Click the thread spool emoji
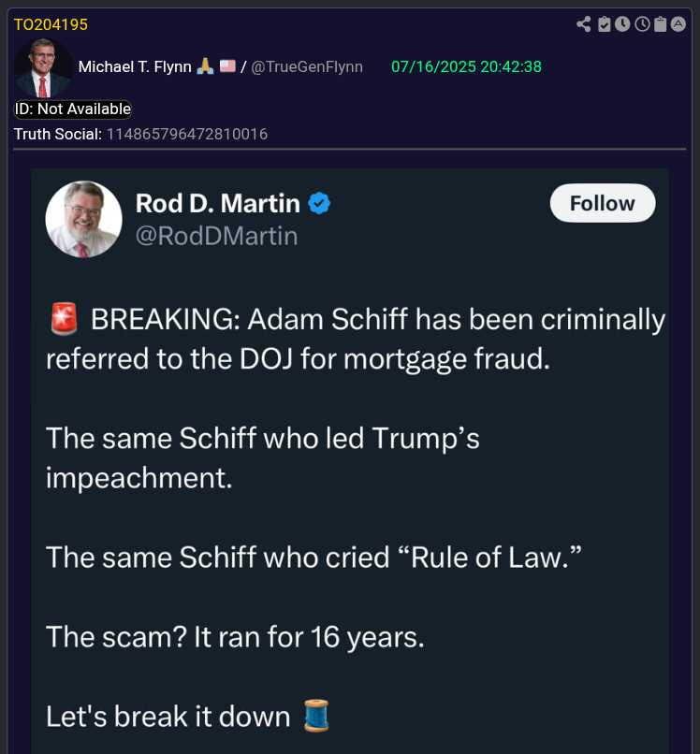The height and width of the screenshot is (754, 700). click(x=316, y=717)
